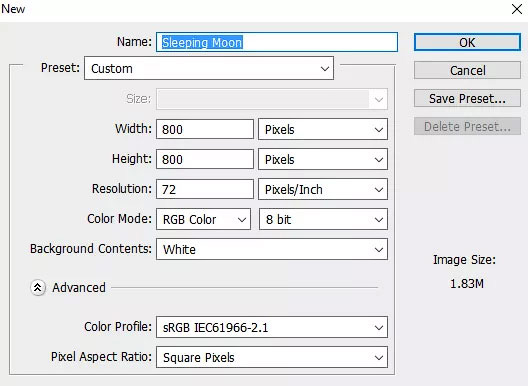Click the Resolution value field

pyautogui.click(x=205, y=189)
